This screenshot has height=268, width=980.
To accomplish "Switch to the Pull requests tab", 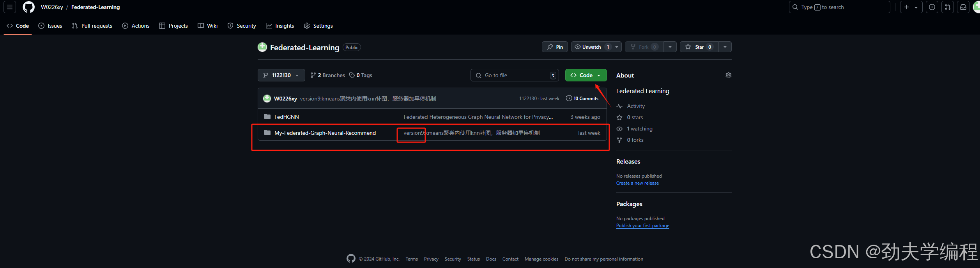I will (92, 26).
